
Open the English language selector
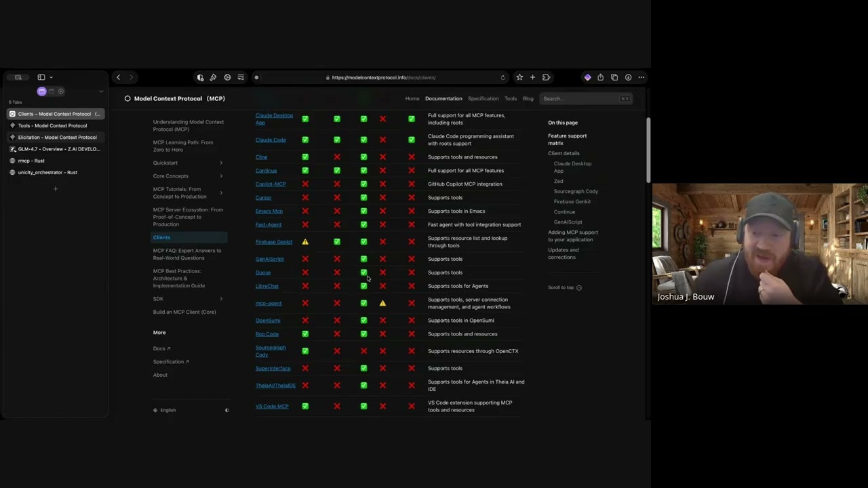164,410
